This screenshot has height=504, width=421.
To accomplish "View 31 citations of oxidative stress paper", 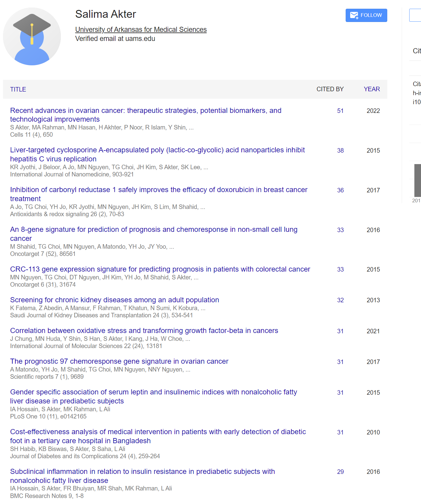I will pyautogui.click(x=340, y=331).
